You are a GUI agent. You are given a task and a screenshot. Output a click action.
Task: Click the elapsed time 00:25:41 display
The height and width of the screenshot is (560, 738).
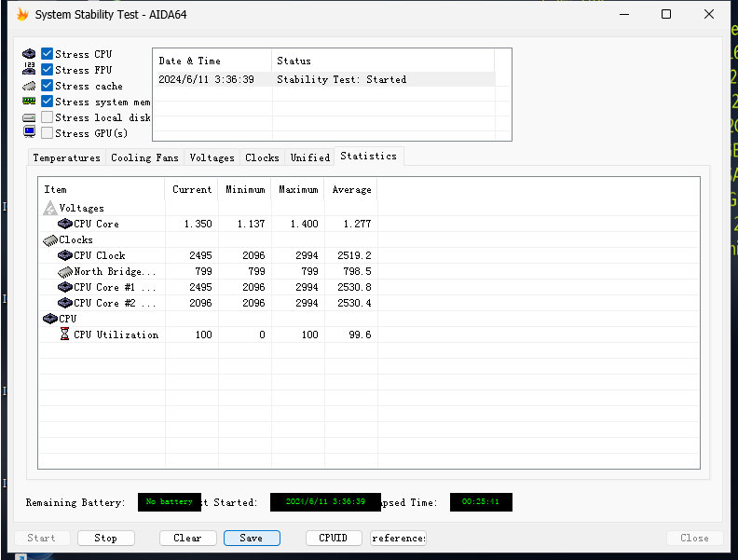tap(481, 501)
